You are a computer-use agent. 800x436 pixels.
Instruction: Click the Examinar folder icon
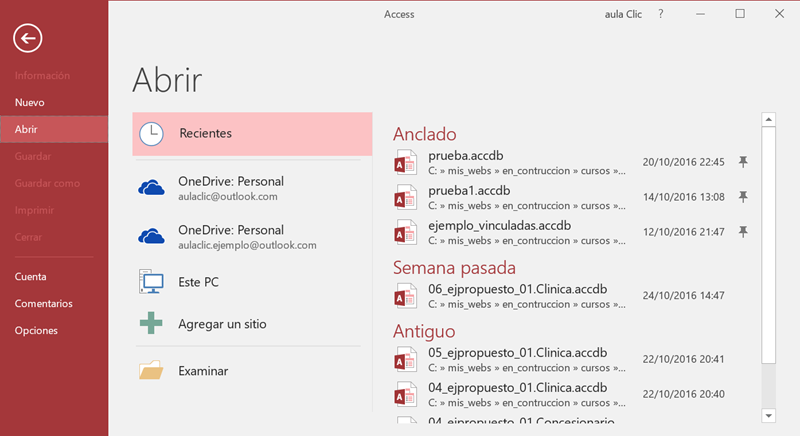151,371
